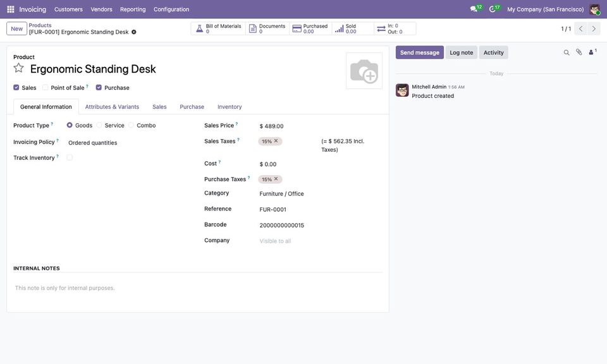Attach files using the paperclip icon

pos(579,52)
